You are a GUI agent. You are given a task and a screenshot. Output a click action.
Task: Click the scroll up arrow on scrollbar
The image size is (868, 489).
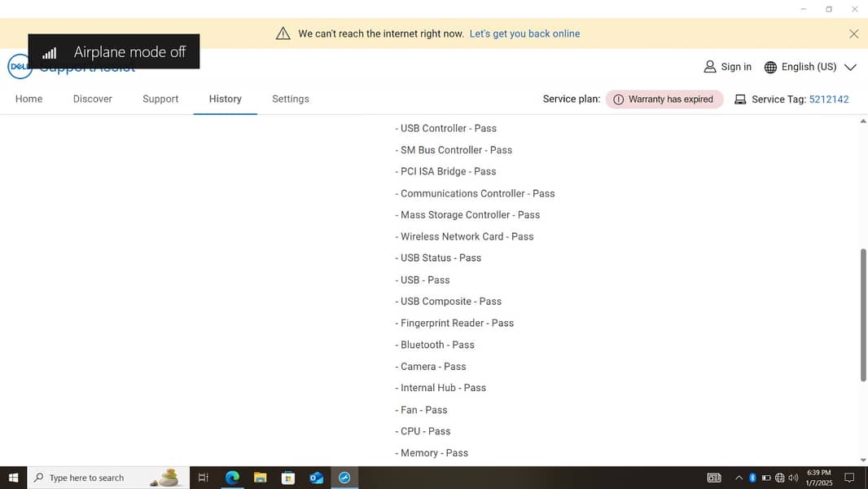coord(863,121)
